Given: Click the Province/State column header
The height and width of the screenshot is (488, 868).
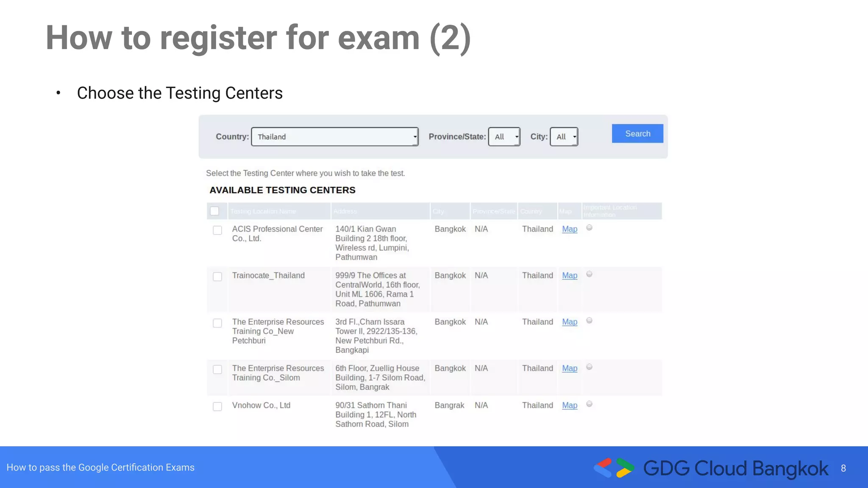Looking at the screenshot, I should coord(494,211).
